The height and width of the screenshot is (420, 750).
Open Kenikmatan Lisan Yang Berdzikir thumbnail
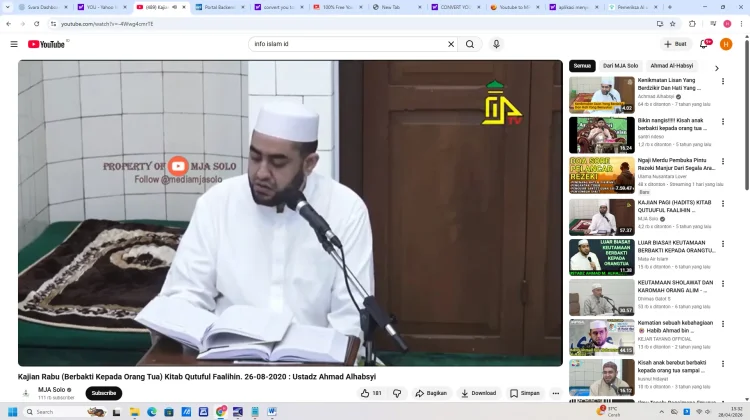[x=602, y=95]
